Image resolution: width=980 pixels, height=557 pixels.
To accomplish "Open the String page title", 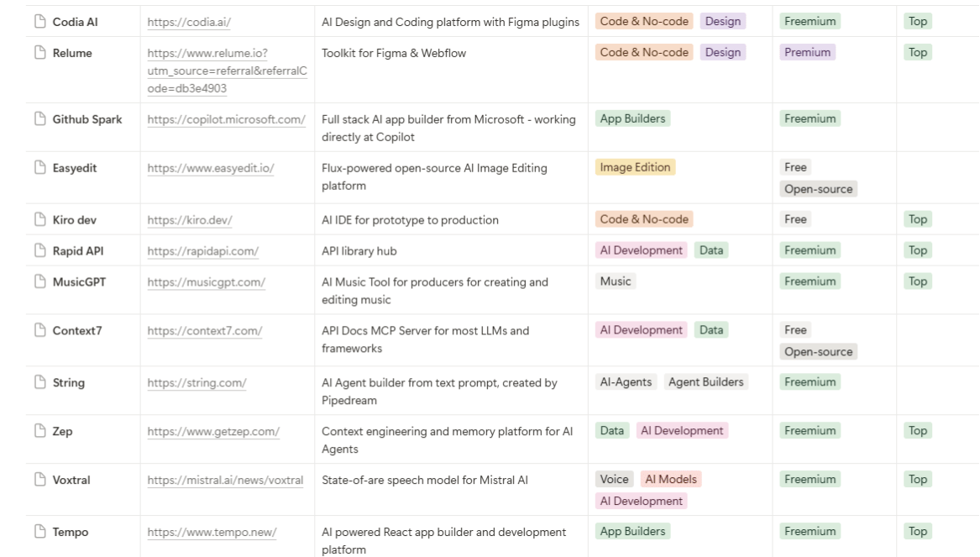I will (x=69, y=383).
